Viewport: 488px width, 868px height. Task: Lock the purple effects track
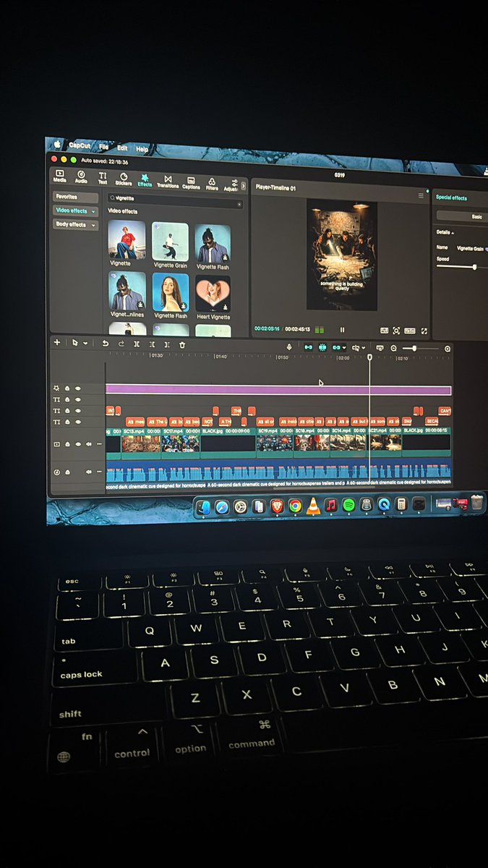point(68,388)
